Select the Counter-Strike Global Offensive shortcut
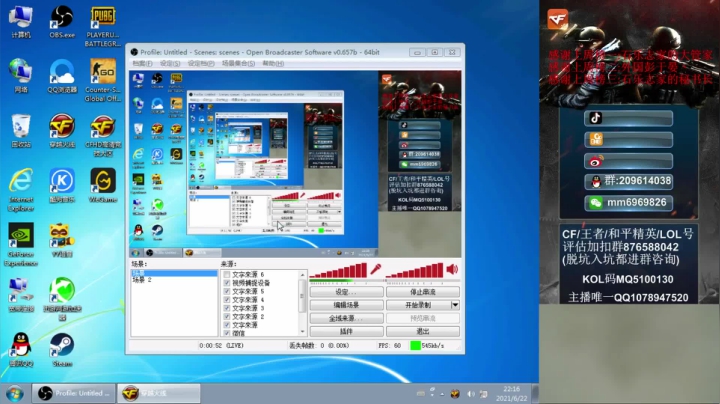 pos(103,80)
